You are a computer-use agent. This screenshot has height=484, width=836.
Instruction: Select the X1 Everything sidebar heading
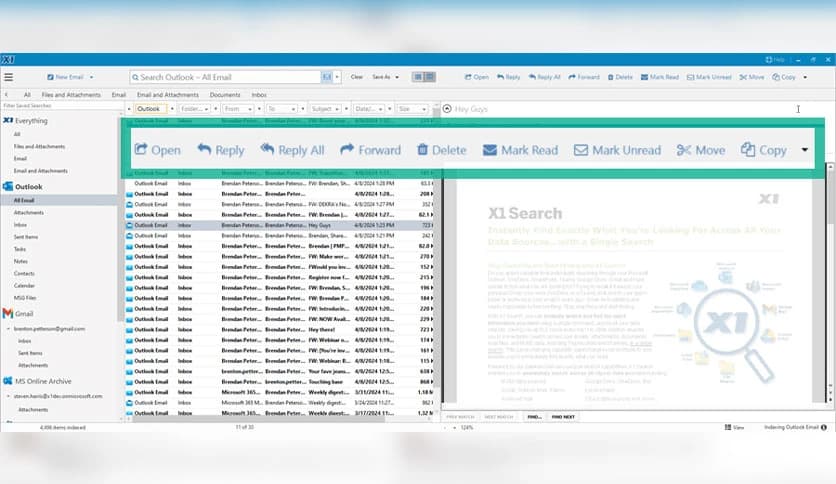tap(25, 121)
